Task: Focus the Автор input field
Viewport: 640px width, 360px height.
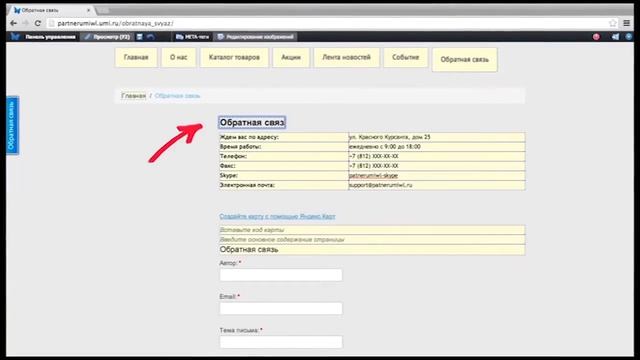Action: (281, 275)
